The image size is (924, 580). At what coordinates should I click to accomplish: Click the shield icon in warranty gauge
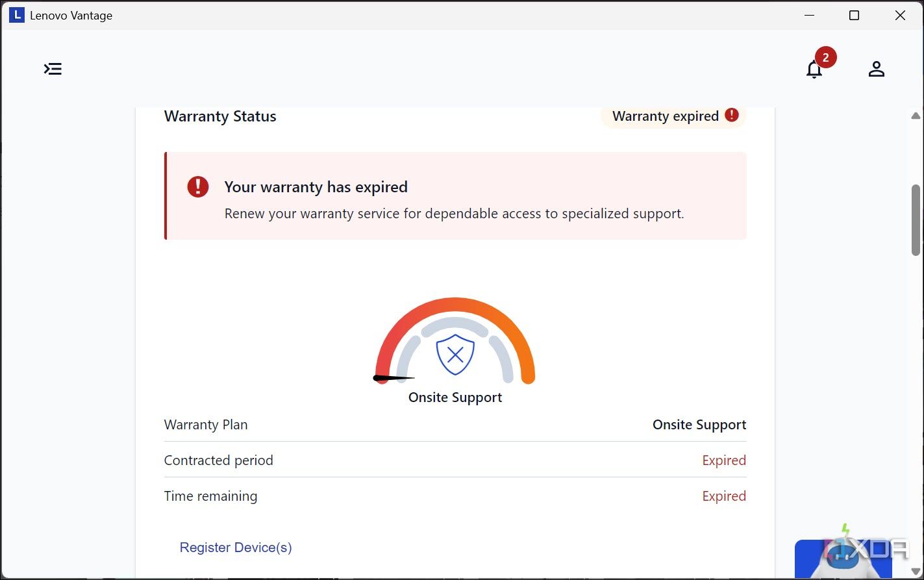(x=455, y=355)
